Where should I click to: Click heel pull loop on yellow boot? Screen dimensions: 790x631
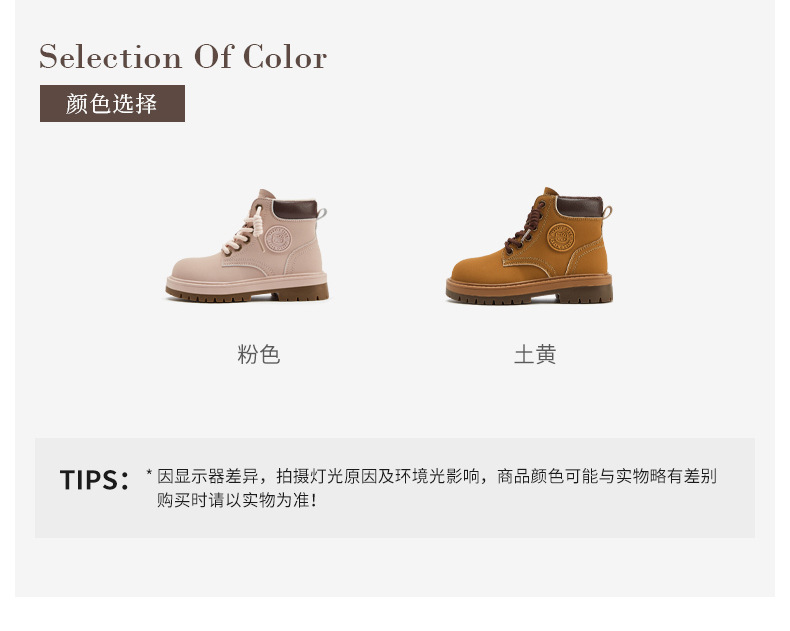(607, 212)
